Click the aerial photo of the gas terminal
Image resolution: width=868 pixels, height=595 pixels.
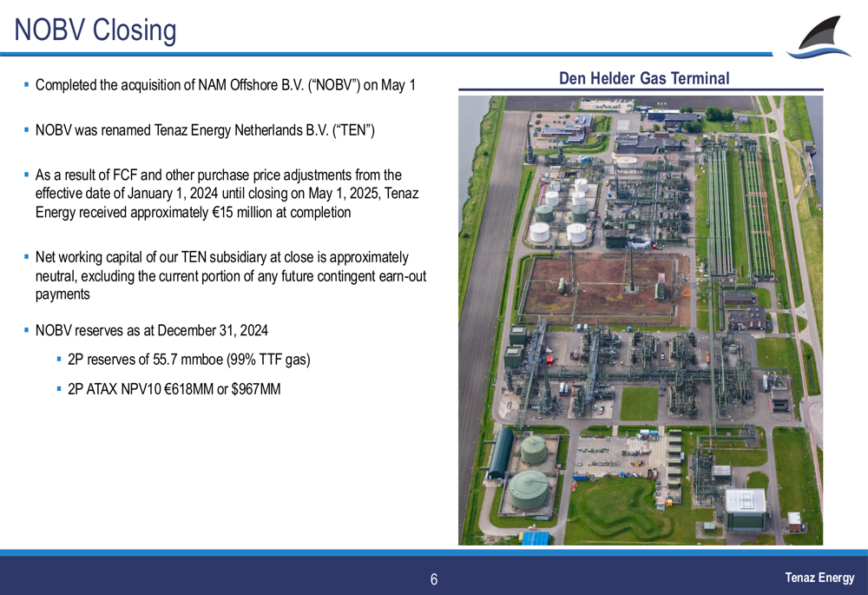[641, 321]
